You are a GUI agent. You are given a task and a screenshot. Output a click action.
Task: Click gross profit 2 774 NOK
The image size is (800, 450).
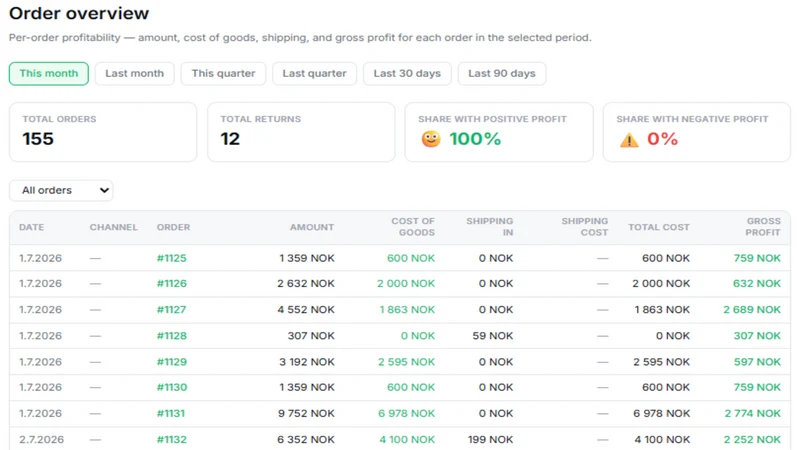(x=753, y=413)
